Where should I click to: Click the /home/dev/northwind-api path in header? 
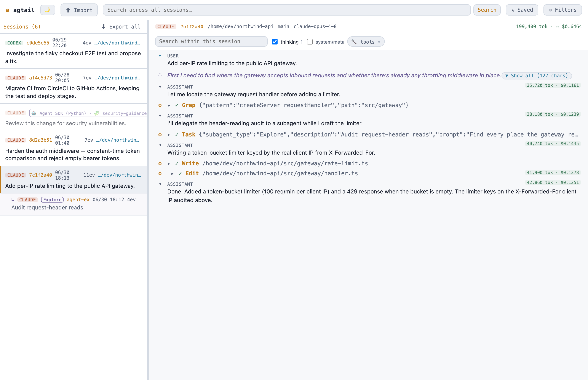pyautogui.click(x=240, y=26)
